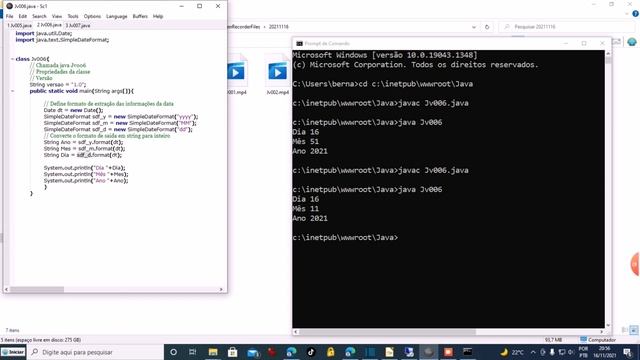Open weather widget showing 22°C
This screenshot has width=640, height=360.
[x=512, y=352]
